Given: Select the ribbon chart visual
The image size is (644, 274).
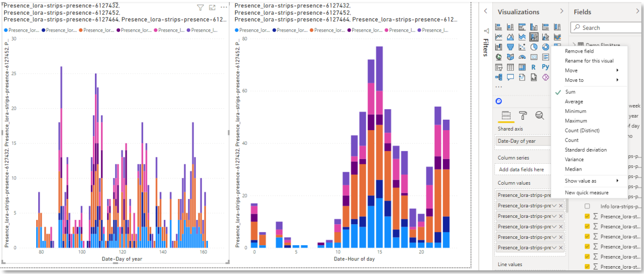Looking at the screenshot, I should (x=558, y=37).
